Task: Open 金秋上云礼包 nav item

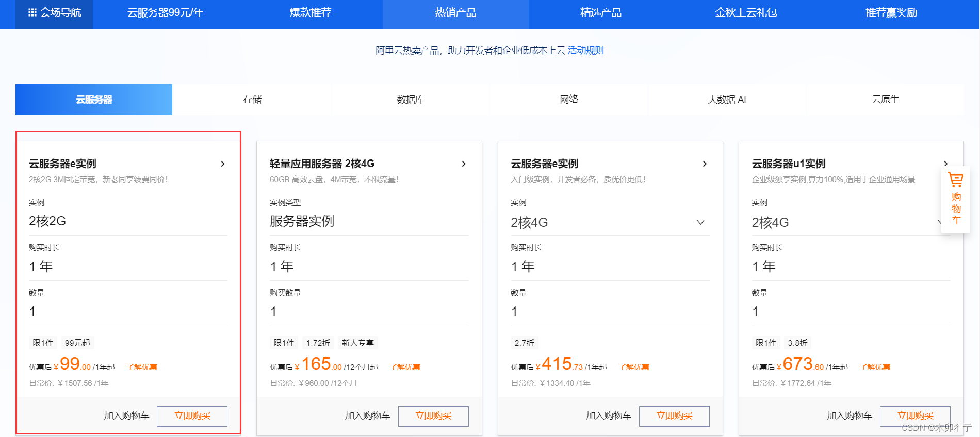Action: tap(746, 13)
